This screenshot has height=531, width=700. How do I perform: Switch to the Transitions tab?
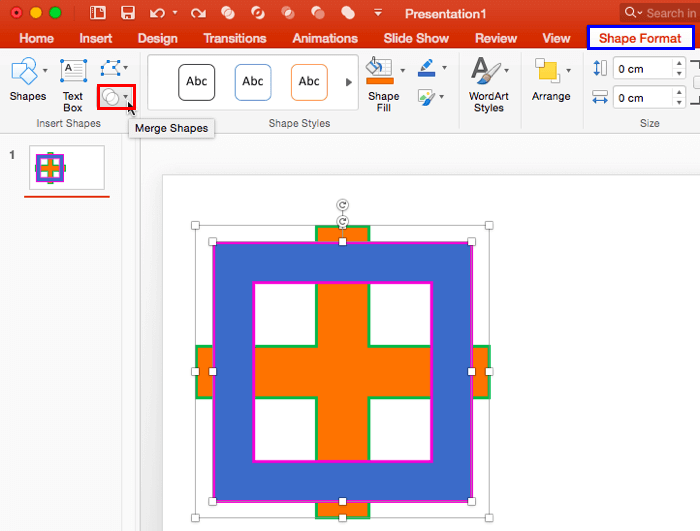tap(235, 38)
